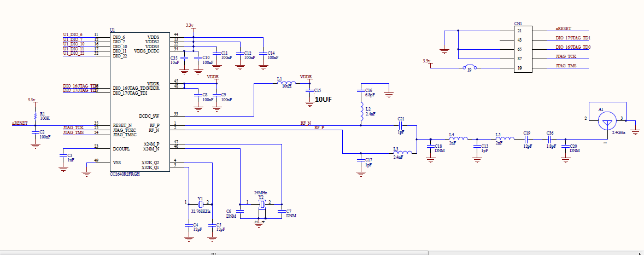644x255 pixels.
Task: Select capacitor C12 symbol
Action: click(x=239, y=54)
